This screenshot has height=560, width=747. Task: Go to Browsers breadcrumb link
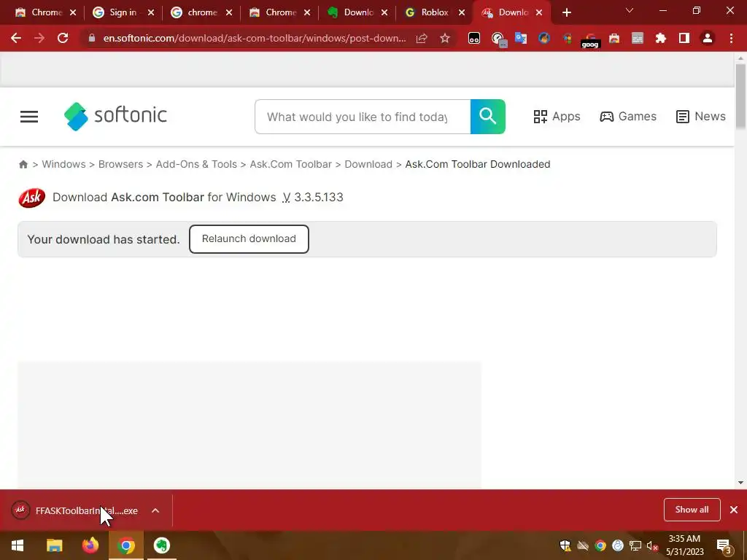120,164
